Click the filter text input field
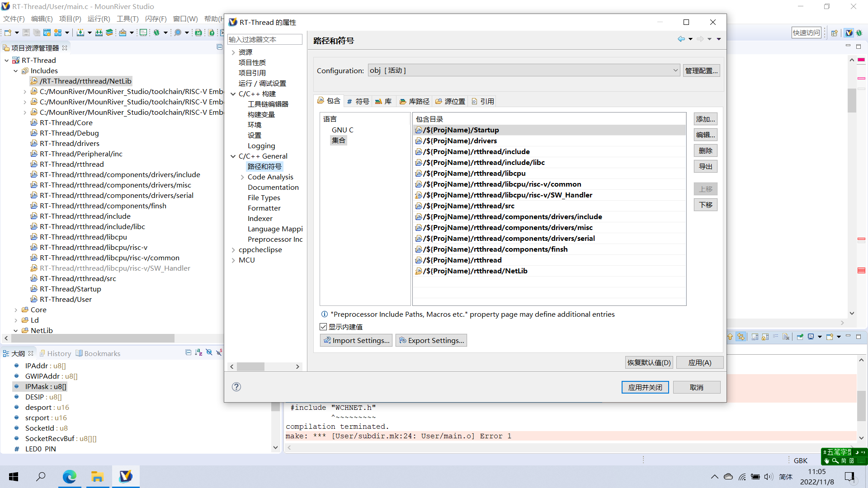This screenshot has height=488, width=868. [x=264, y=39]
